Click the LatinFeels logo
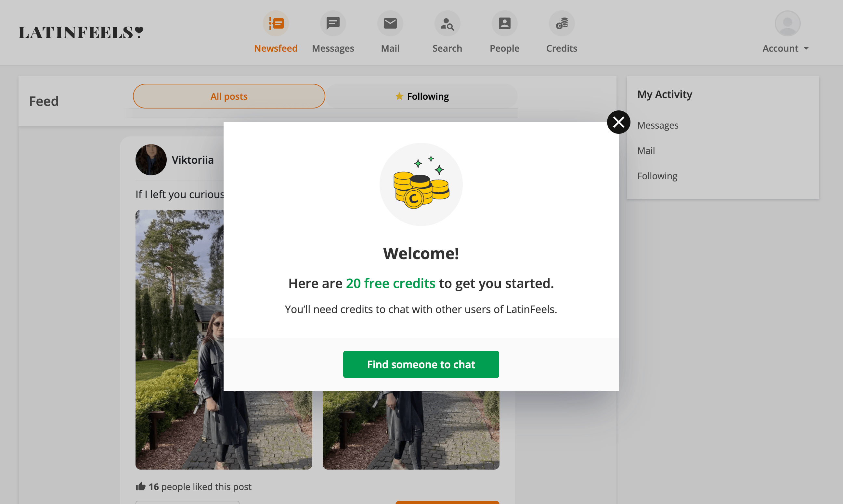The width and height of the screenshot is (843, 504). pos(81,32)
